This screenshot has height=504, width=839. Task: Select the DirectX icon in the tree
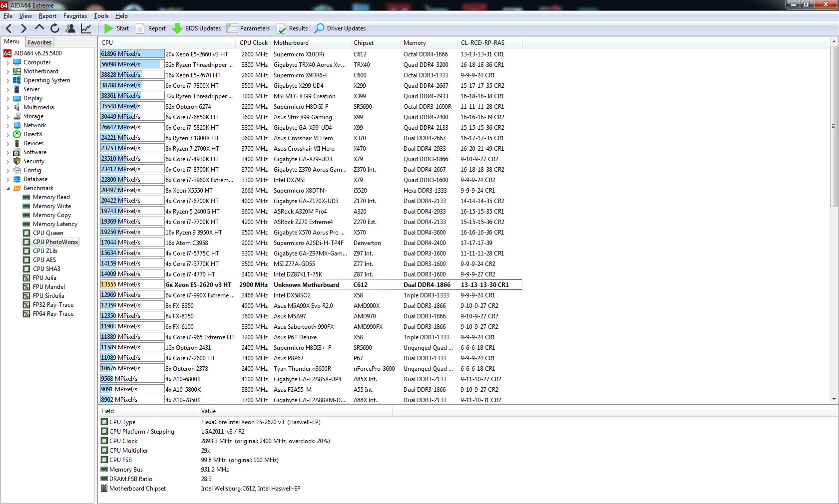pos(17,134)
